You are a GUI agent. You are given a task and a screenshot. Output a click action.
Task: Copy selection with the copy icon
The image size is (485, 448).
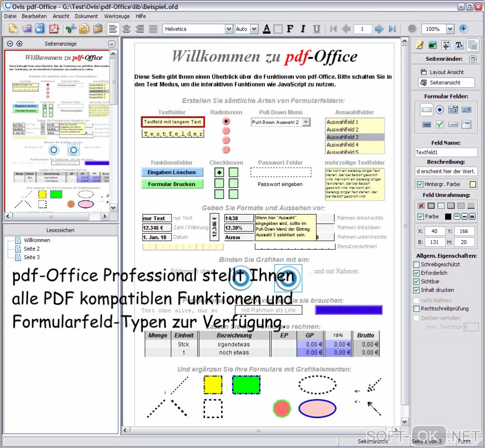[84, 29]
